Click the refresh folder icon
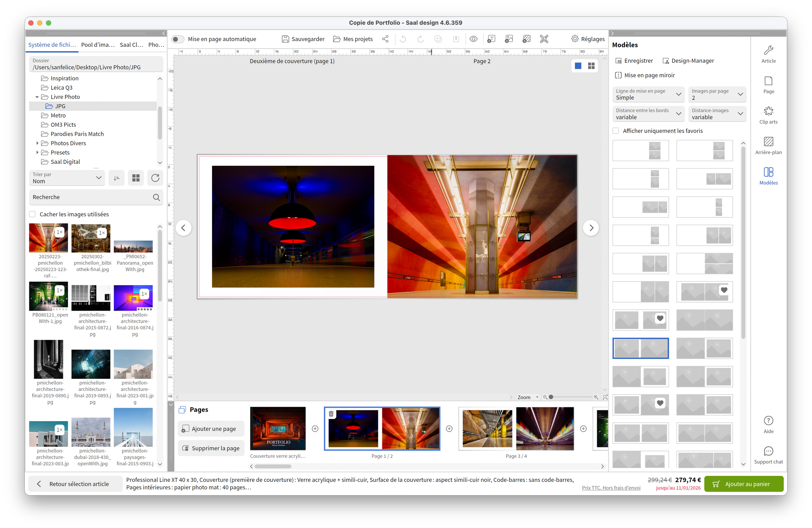The width and height of the screenshot is (812, 528). [x=155, y=178]
